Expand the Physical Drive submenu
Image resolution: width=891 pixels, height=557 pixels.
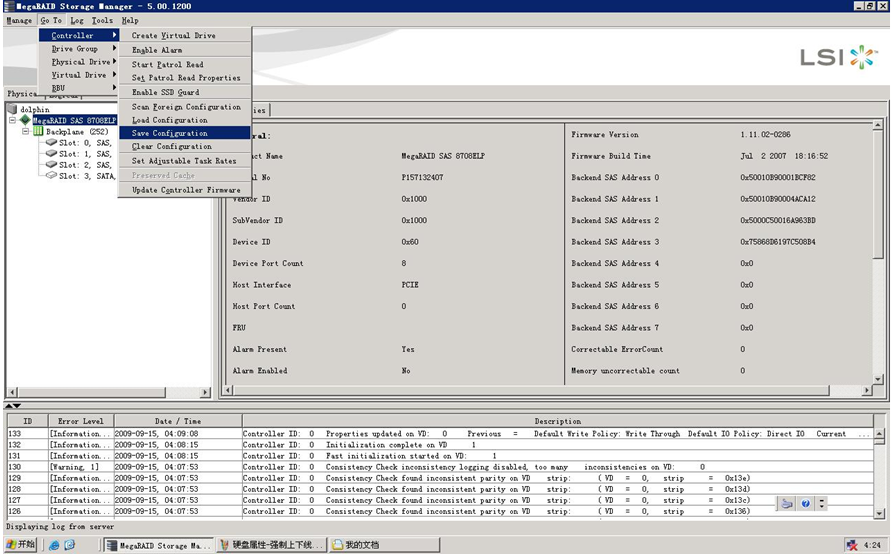[82, 62]
